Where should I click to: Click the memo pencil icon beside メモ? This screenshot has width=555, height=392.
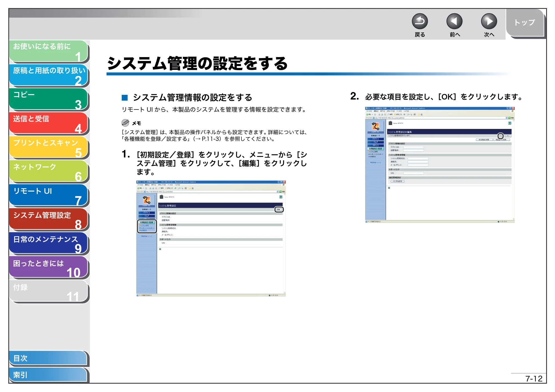coord(125,123)
